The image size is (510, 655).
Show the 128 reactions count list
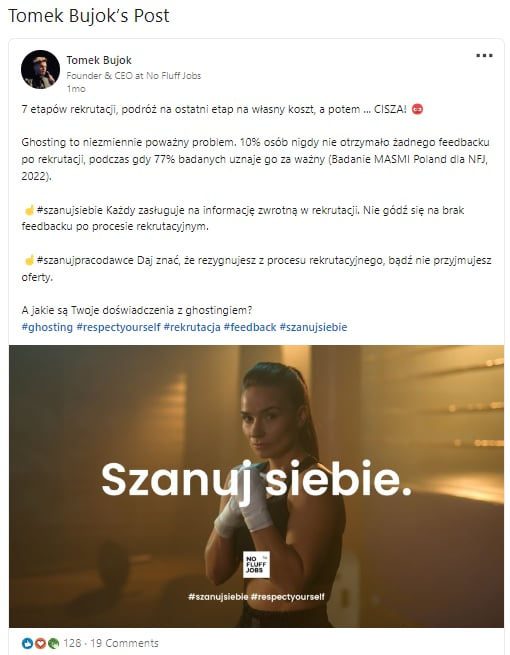72,643
